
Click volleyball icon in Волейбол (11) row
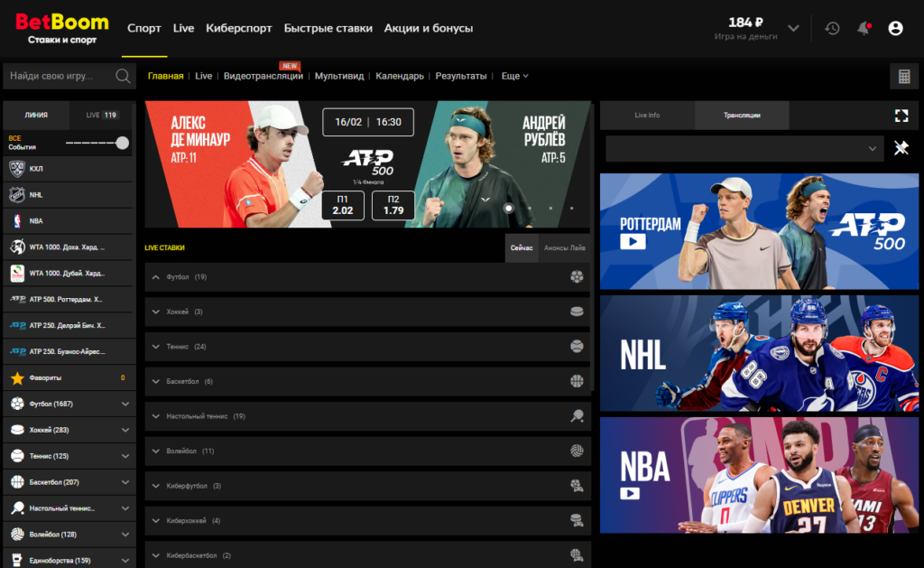point(577,451)
